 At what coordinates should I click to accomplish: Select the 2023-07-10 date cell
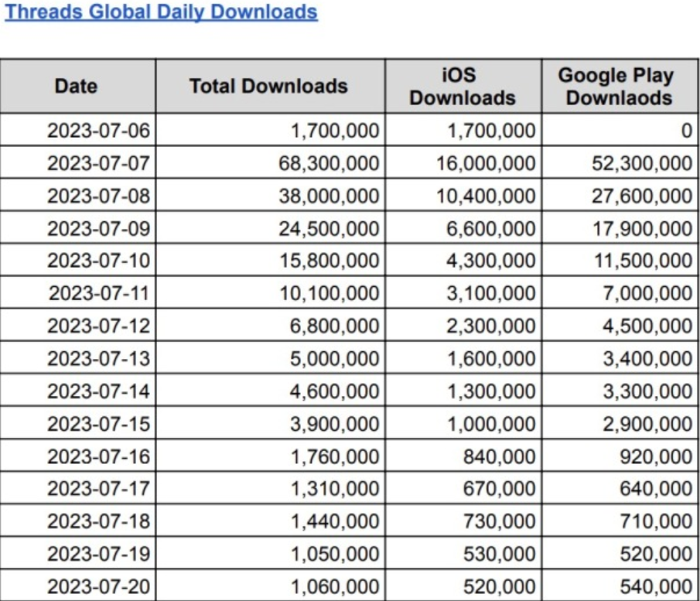pyautogui.click(x=78, y=260)
